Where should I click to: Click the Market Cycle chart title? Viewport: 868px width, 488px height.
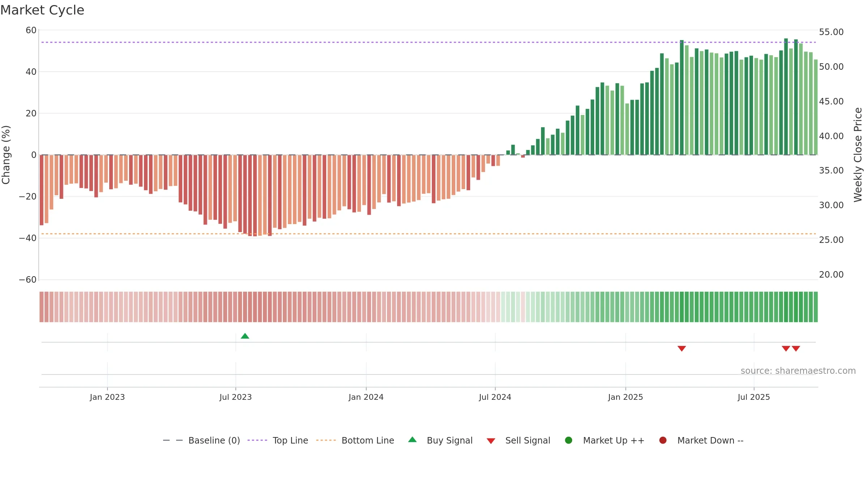[x=42, y=10]
